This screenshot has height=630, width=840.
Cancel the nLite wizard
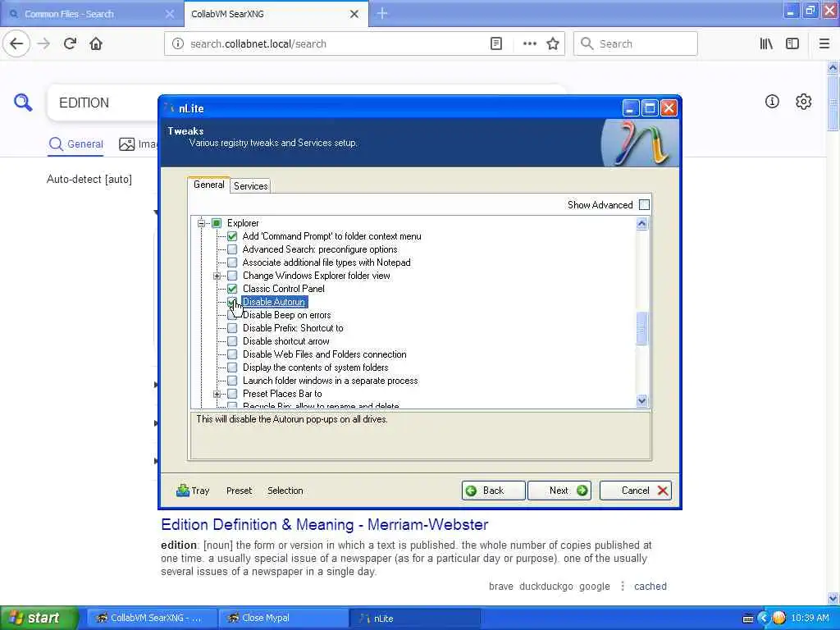tap(636, 491)
